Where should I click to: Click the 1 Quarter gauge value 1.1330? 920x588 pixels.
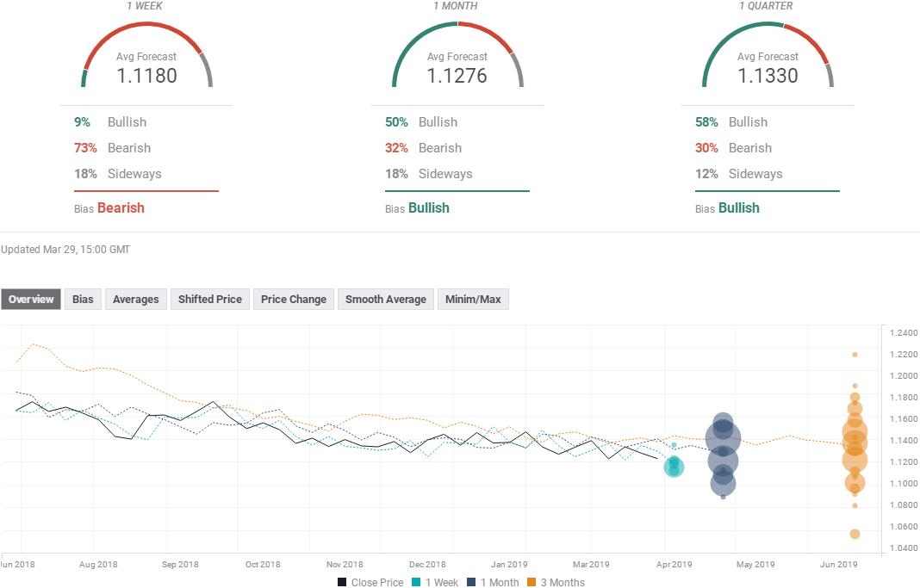768,76
